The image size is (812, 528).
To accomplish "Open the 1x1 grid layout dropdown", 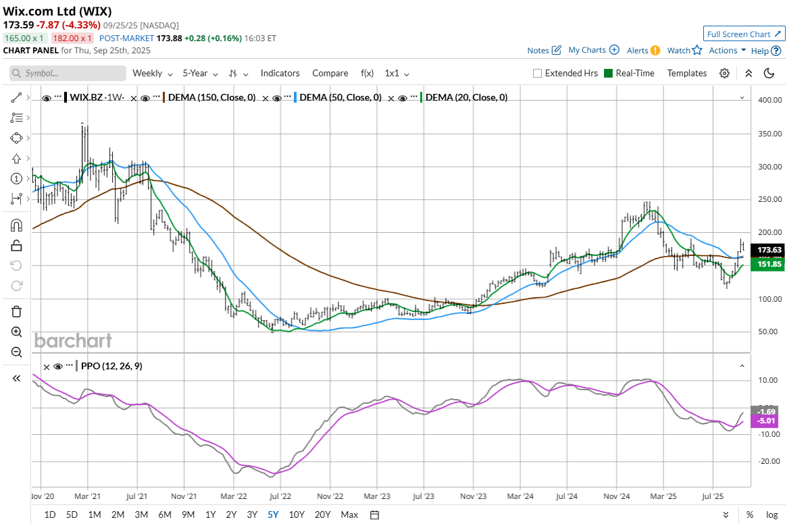I will (x=397, y=73).
